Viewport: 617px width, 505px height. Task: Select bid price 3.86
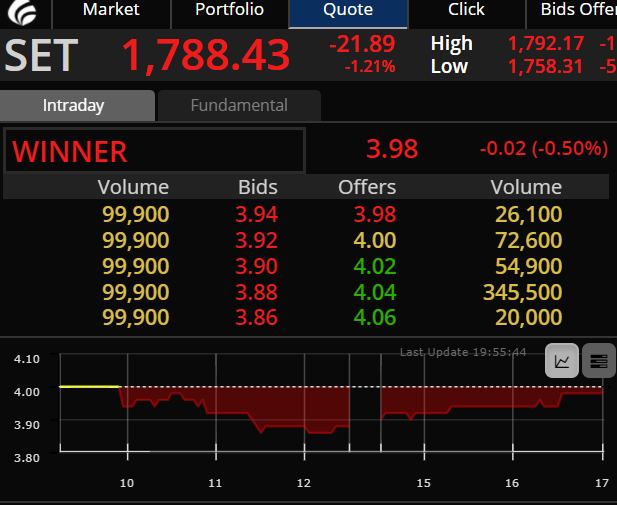(x=257, y=317)
